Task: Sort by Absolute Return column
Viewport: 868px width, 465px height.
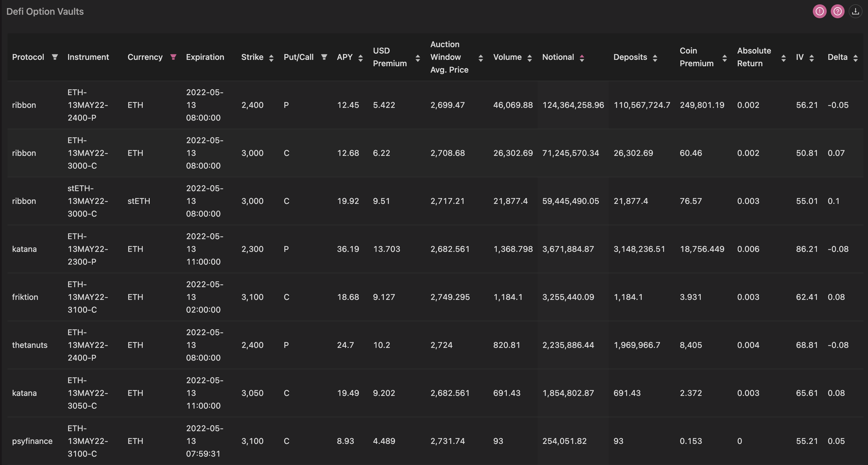Action: pyautogui.click(x=783, y=58)
